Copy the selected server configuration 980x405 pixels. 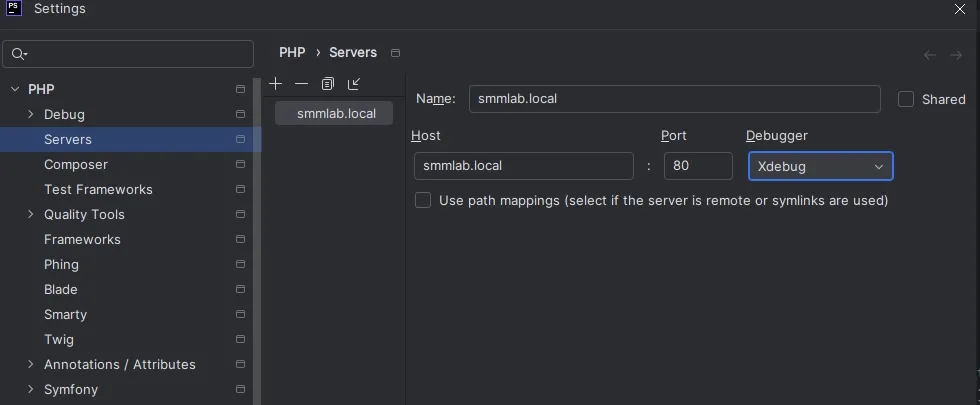(x=328, y=84)
